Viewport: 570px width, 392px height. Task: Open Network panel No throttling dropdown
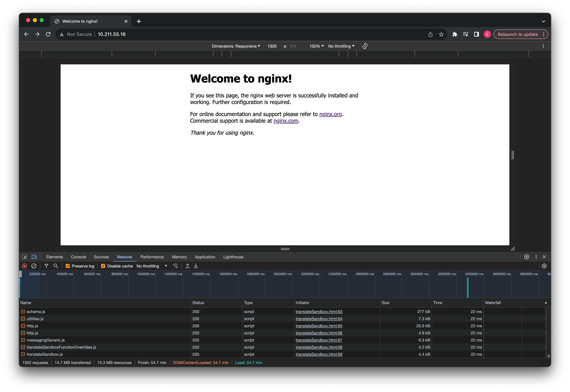[152, 266]
